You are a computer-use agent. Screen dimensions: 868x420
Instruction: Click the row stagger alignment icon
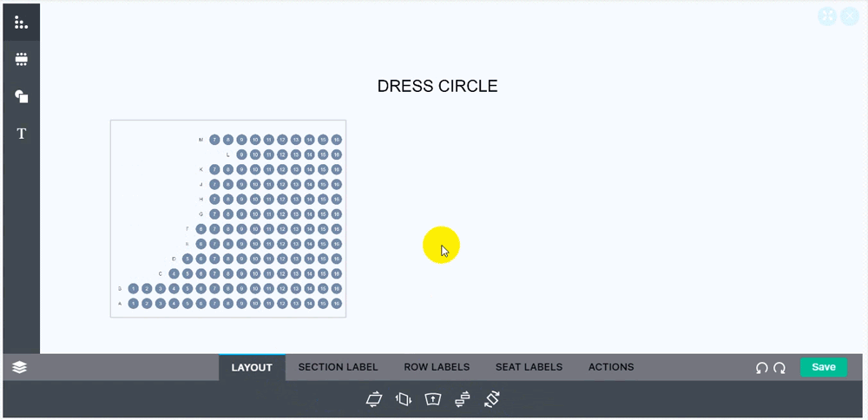(463, 399)
